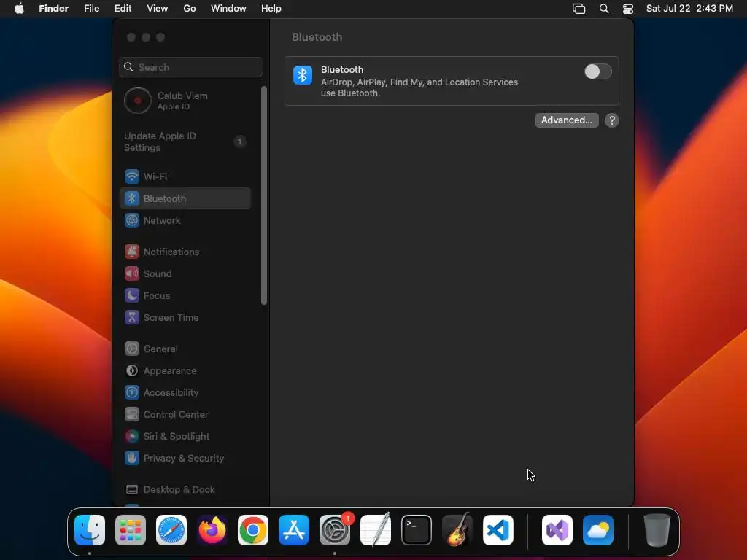Open System Settings icon in Dock
The width and height of the screenshot is (747, 560).
[334, 530]
